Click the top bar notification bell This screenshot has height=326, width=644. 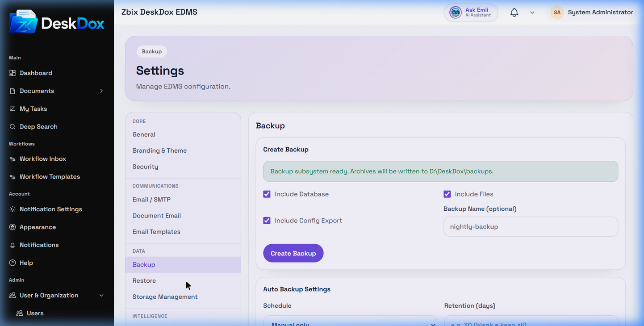pyautogui.click(x=514, y=13)
